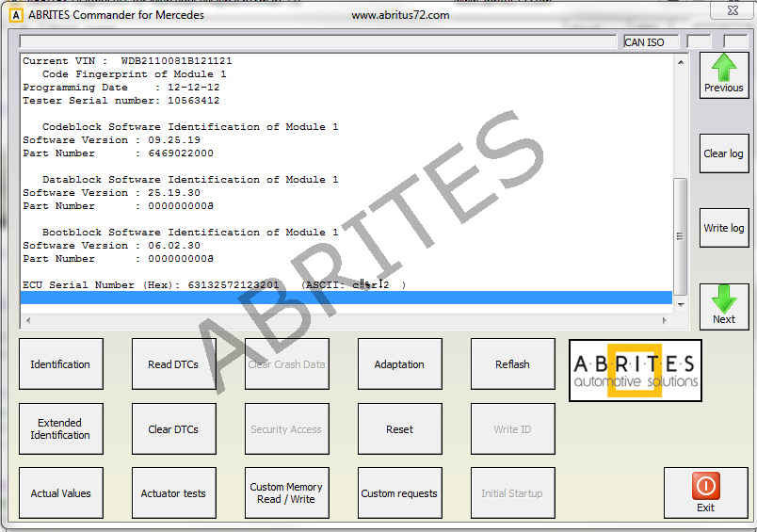Open Custom requests
The width and height of the screenshot is (757, 532).
click(x=400, y=492)
